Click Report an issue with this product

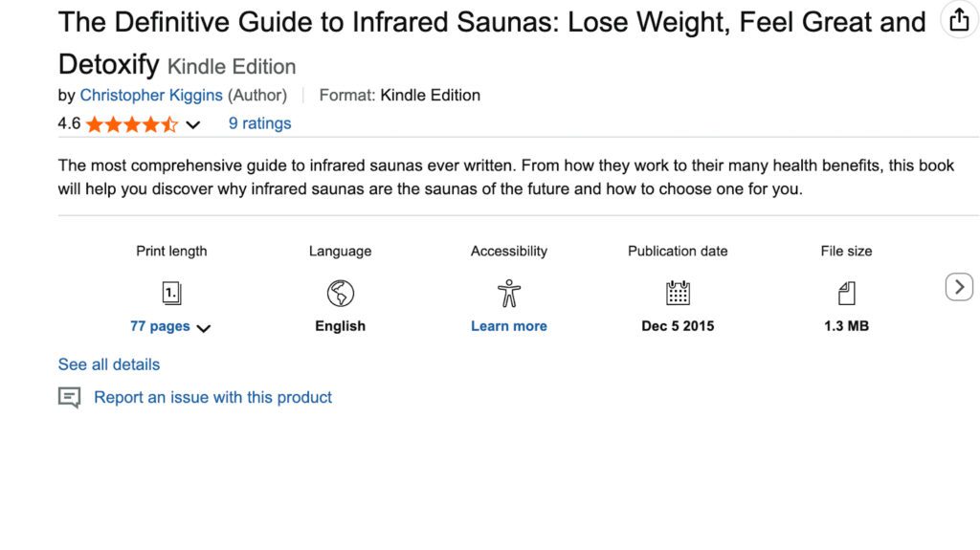(x=212, y=397)
